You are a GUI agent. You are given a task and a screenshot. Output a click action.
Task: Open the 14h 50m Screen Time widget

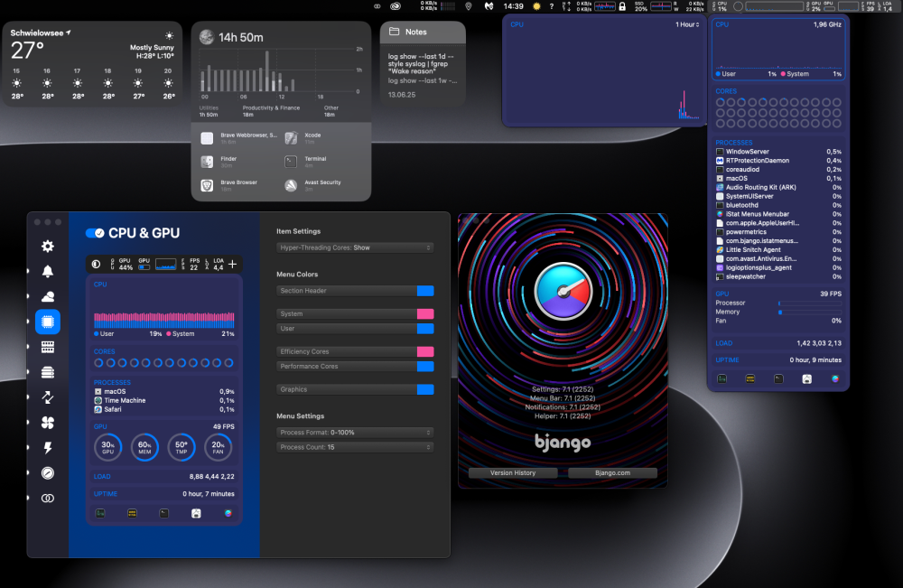[x=281, y=111]
